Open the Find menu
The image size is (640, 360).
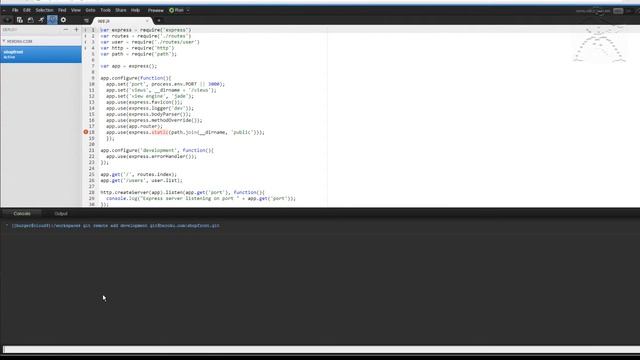[x=62, y=10]
